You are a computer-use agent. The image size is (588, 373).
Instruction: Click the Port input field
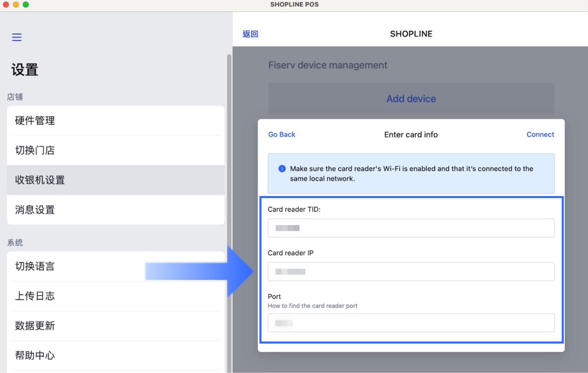click(411, 323)
